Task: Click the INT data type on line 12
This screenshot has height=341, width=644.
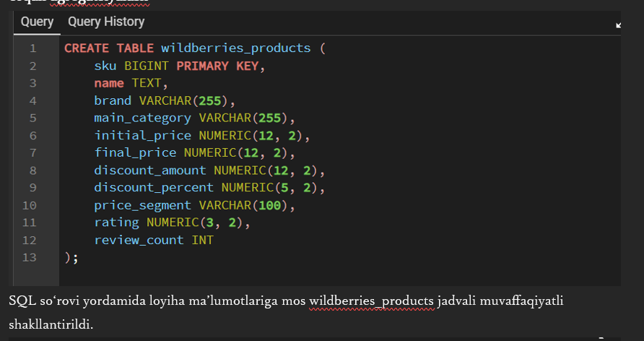Action: [202, 240]
